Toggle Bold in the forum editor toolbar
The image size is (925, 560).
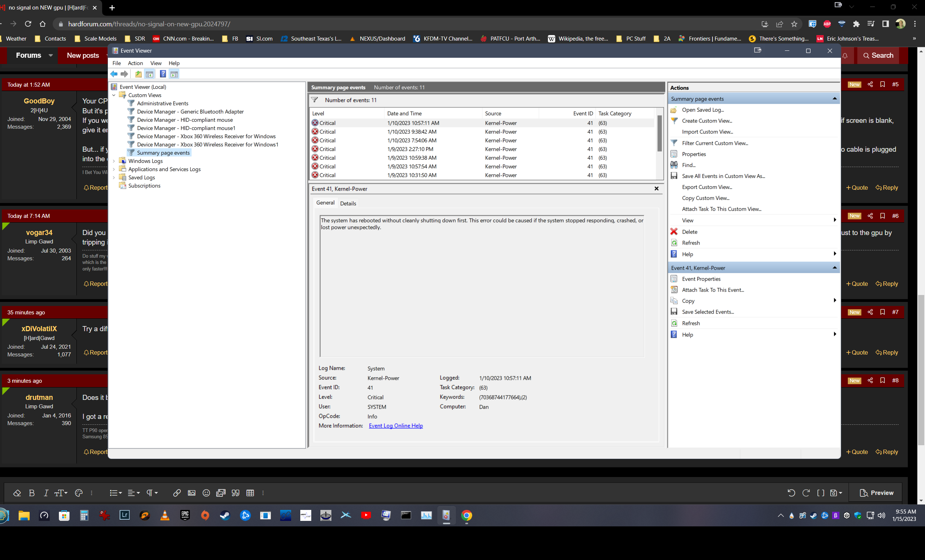32,493
